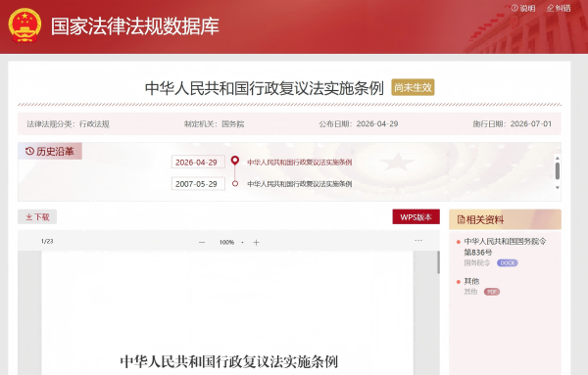
Task: Select the 2026-04-29 history date box
Action: pyautogui.click(x=198, y=163)
